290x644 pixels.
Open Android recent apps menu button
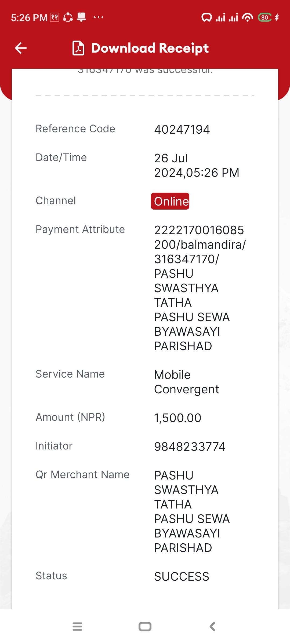pyautogui.click(x=77, y=627)
